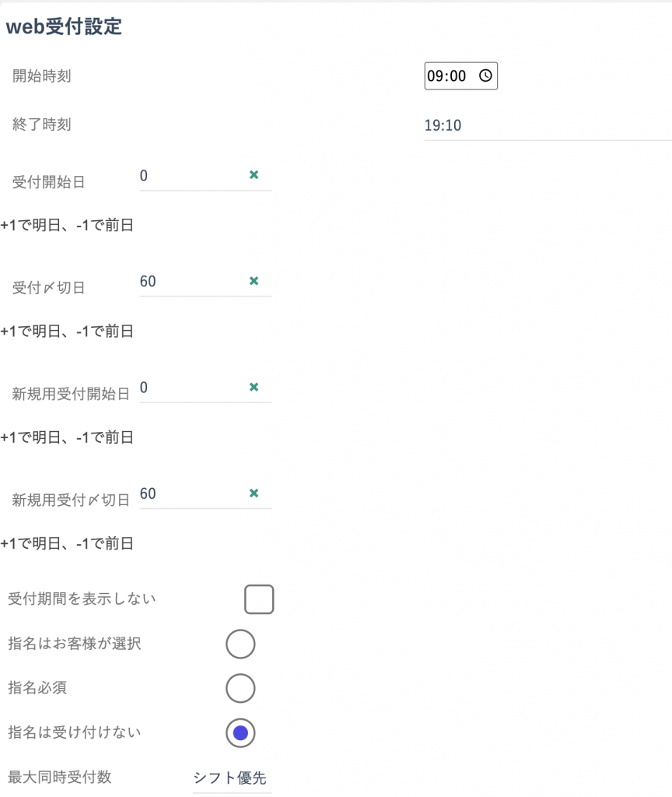Select the 指名はお客様が選択 radio button
Screen dimensions: 672x797
(240, 644)
